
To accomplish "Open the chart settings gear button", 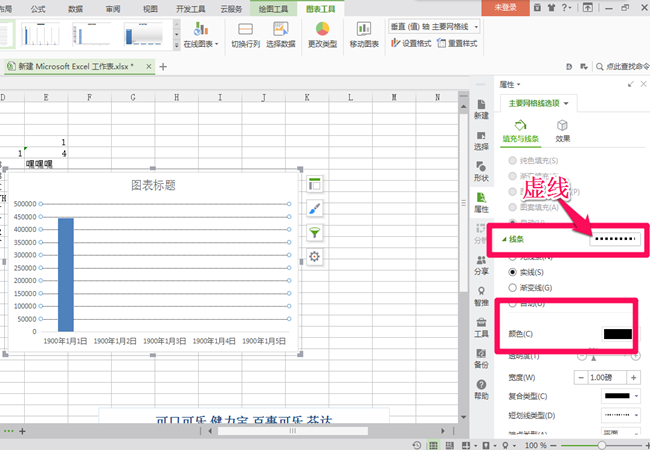I will (x=315, y=256).
